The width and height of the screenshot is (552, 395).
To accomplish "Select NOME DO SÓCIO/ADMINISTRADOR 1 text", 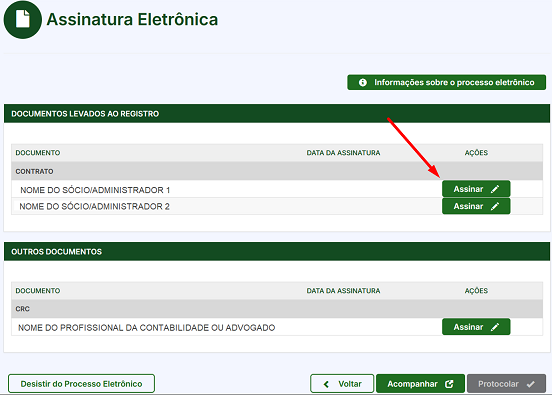I will pyautogui.click(x=95, y=190).
